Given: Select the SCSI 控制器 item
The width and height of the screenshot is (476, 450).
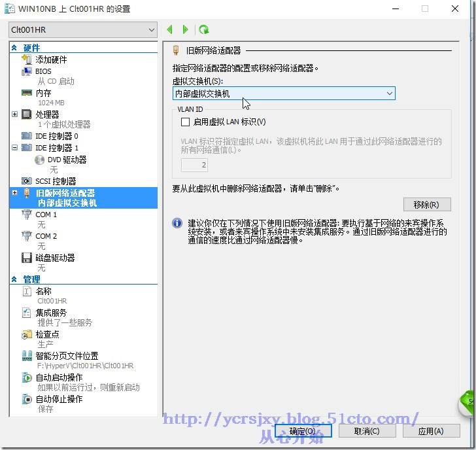Looking at the screenshot, I should pos(56,181).
